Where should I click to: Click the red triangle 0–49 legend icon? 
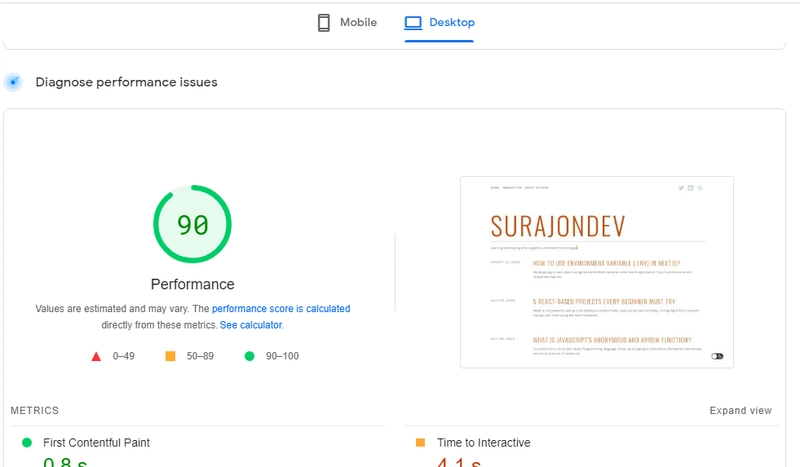pyautogui.click(x=96, y=356)
